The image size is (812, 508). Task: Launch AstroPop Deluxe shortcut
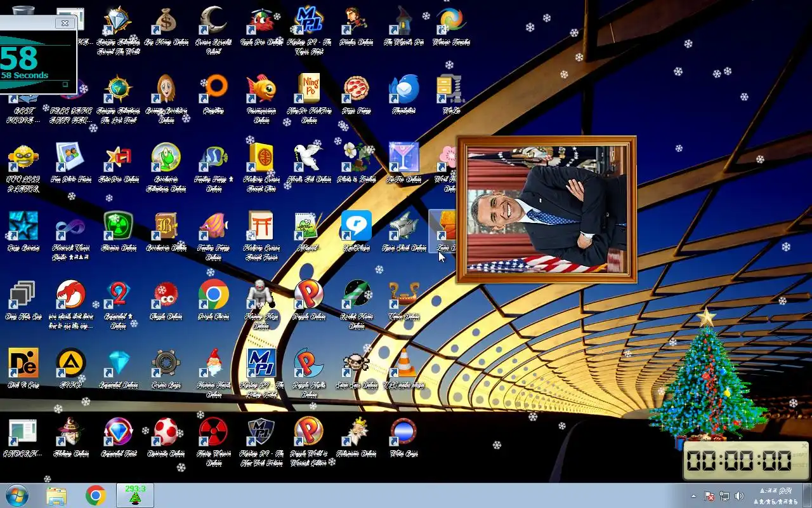point(118,157)
